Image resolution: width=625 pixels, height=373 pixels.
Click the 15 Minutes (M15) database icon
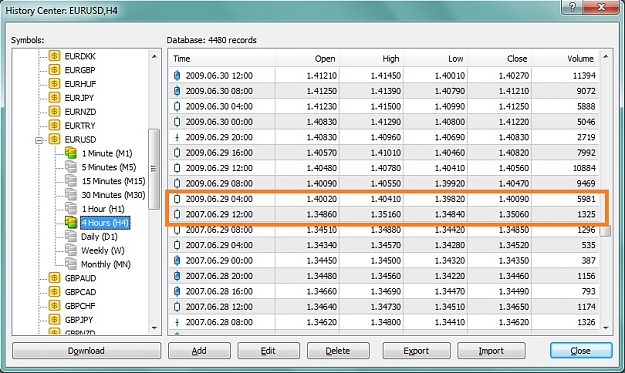pos(71,181)
